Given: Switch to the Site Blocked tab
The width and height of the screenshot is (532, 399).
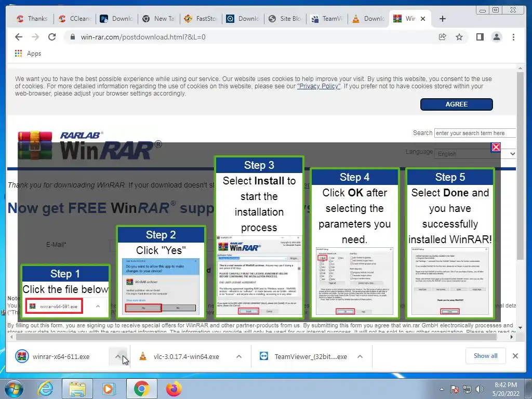Looking at the screenshot, I should point(285,19).
